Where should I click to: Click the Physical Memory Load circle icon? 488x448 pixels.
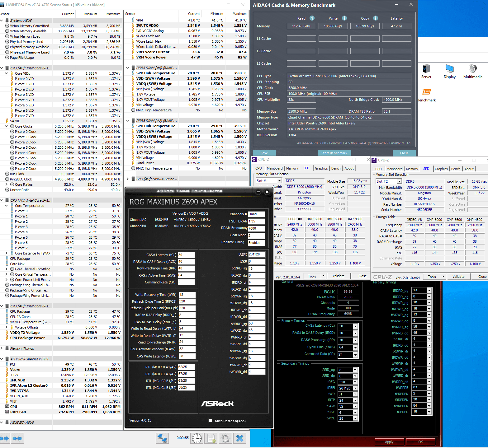click(x=7, y=52)
